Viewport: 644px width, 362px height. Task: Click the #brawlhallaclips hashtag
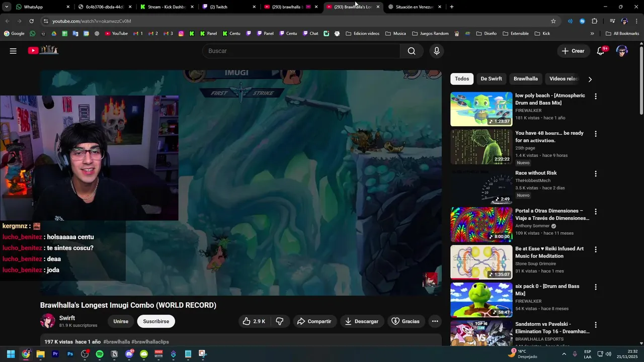tap(150, 342)
